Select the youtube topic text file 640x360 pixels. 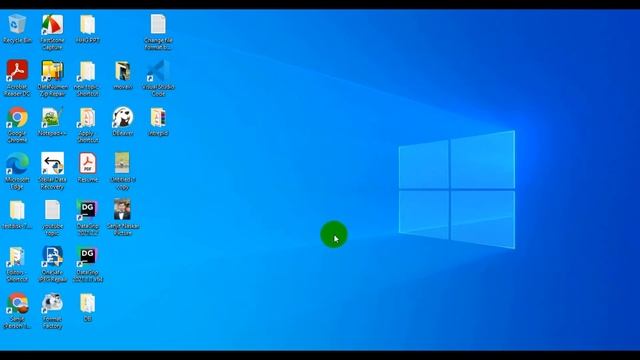52,218
